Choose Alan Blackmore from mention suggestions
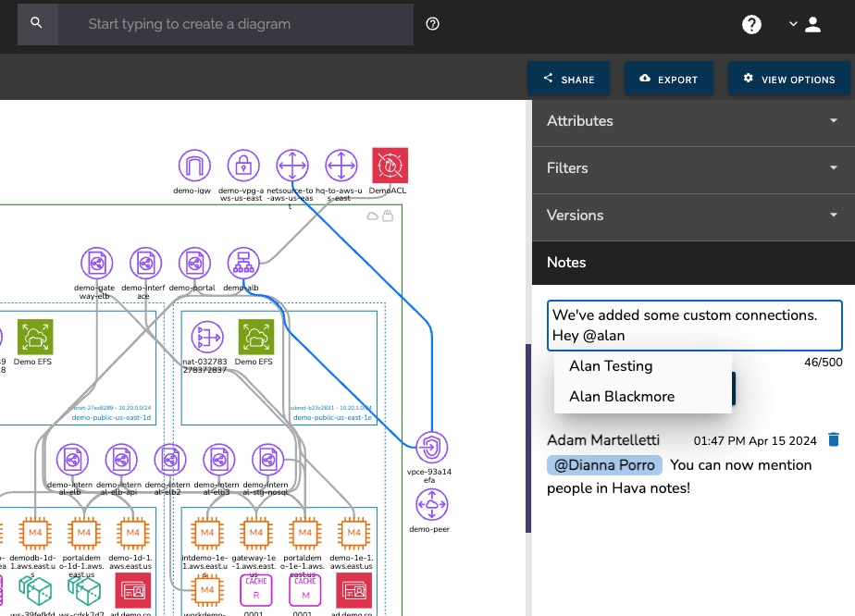This screenshot has height=616, width=855. point(622,397)
